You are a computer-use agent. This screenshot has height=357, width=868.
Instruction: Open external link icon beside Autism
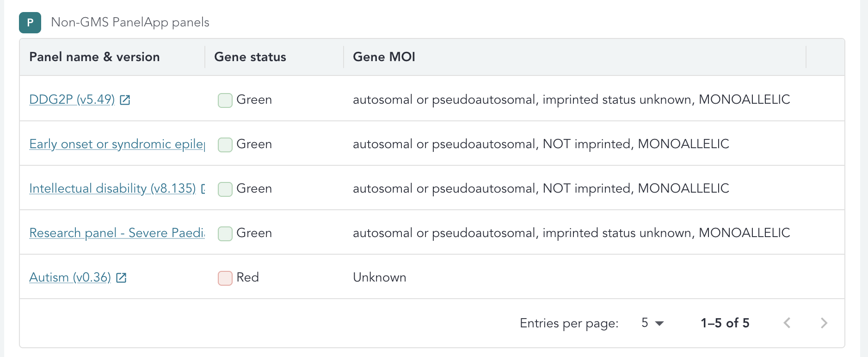pos(121,278)
